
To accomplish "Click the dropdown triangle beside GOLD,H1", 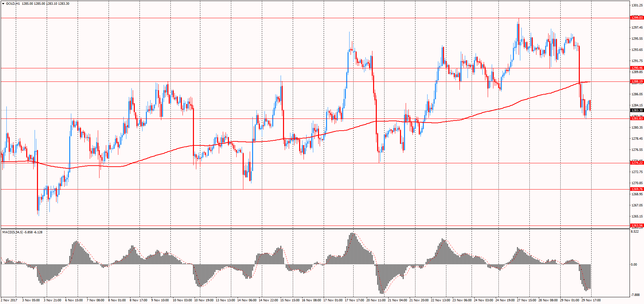I will coord(3,4).
